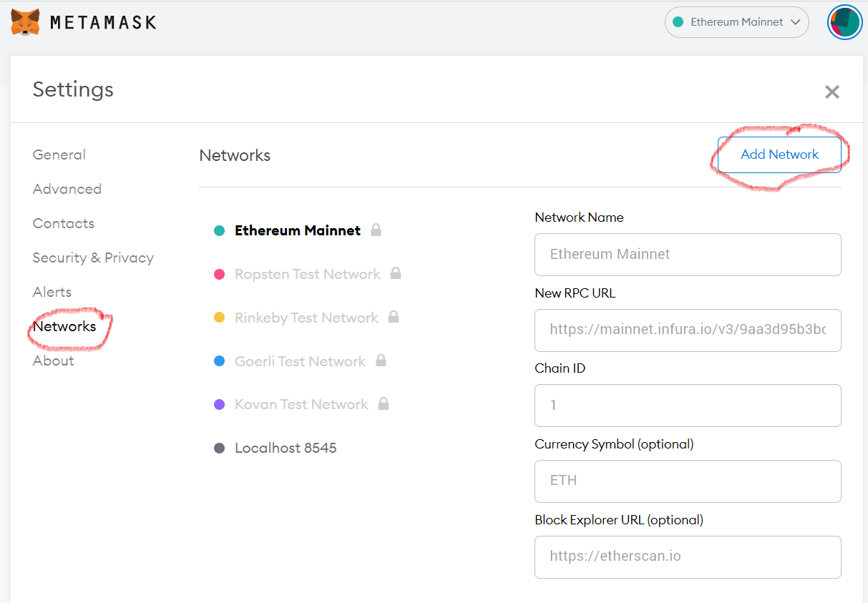The height and width of the screenshot is (603, 868).
Task: Click the Chain ID input field
Action: tap(688, 406)
